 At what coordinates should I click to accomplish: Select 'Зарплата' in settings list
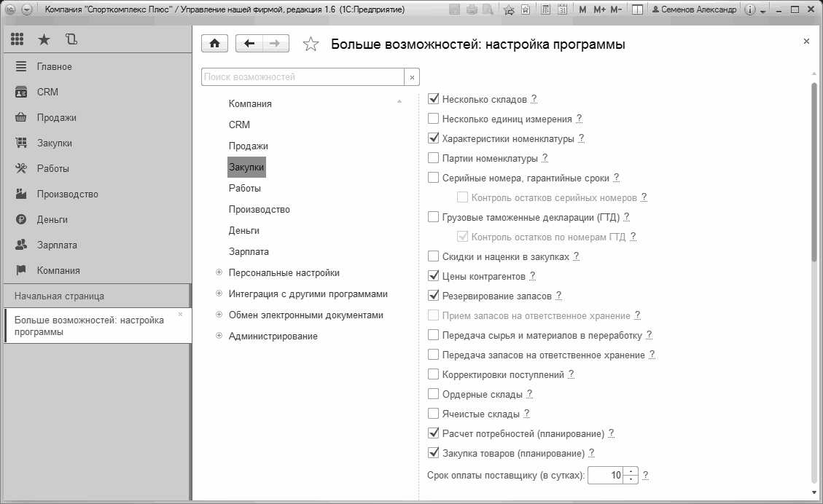point(249,252)
